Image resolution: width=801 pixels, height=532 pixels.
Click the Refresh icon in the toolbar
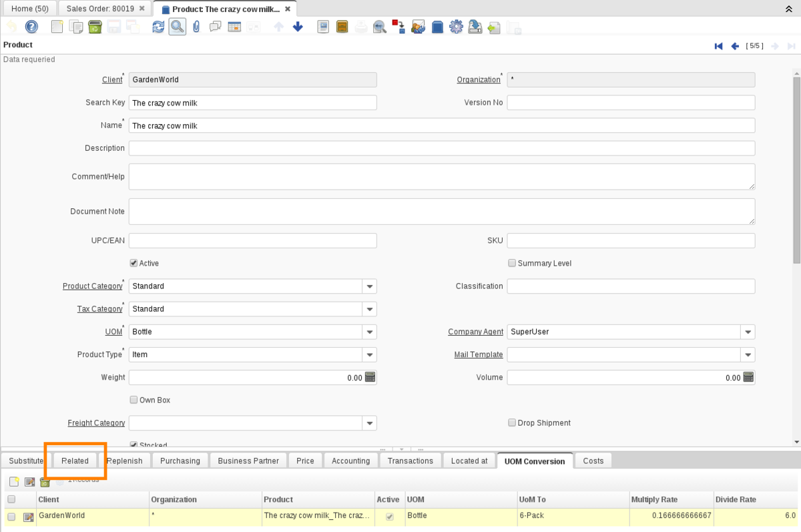tap(158, 27)
